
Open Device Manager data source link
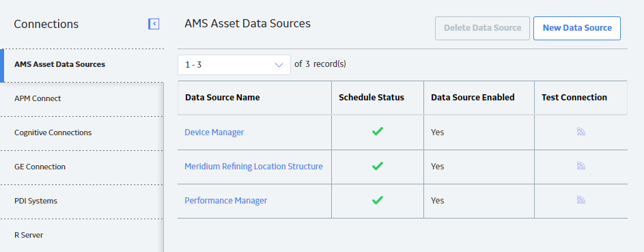tap(214, 132)
